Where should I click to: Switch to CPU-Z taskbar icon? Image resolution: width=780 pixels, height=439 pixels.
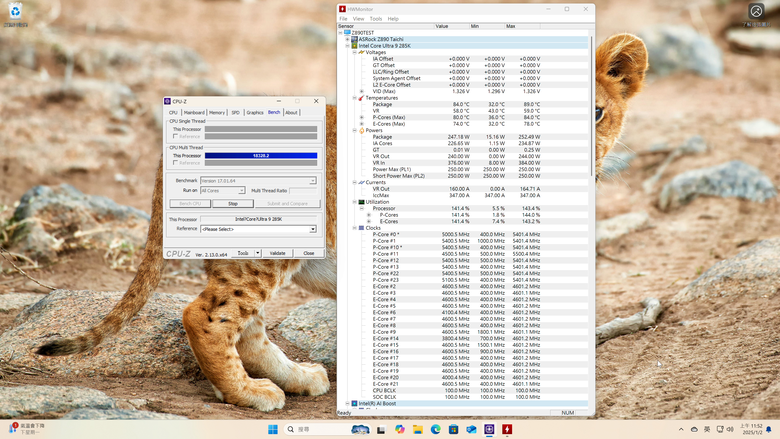(x=489, y=429)
